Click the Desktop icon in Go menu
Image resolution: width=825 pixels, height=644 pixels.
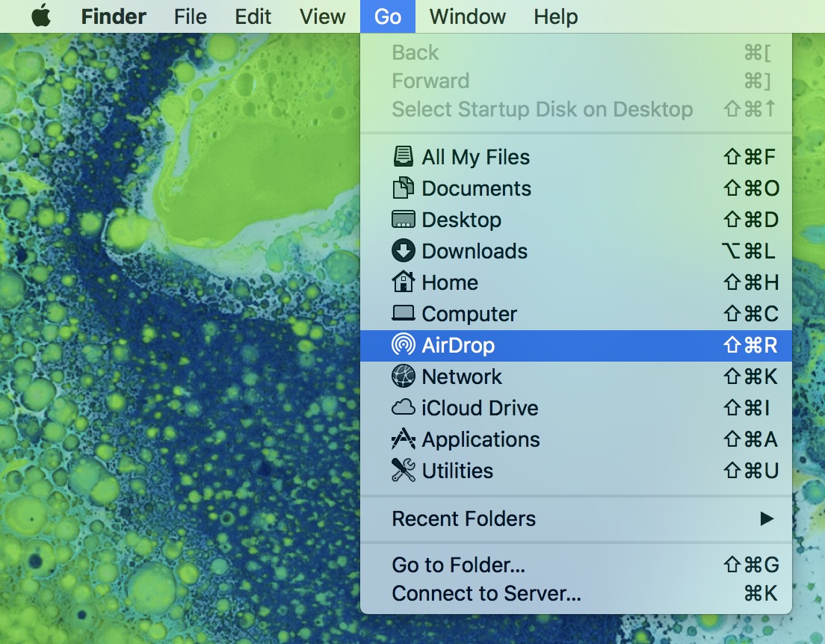(x=403, y=220)
